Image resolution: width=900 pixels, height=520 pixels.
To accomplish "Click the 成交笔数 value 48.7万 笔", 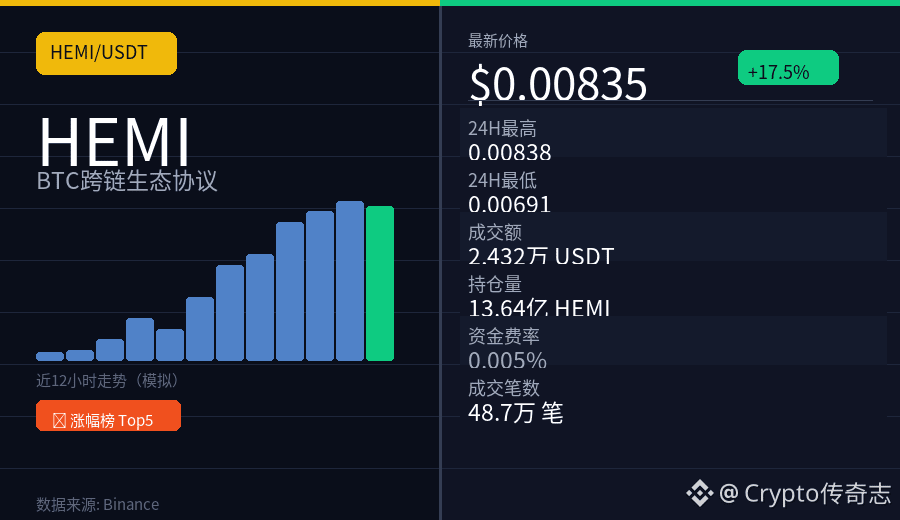I will pyautogui.click(x=515, y=413).
